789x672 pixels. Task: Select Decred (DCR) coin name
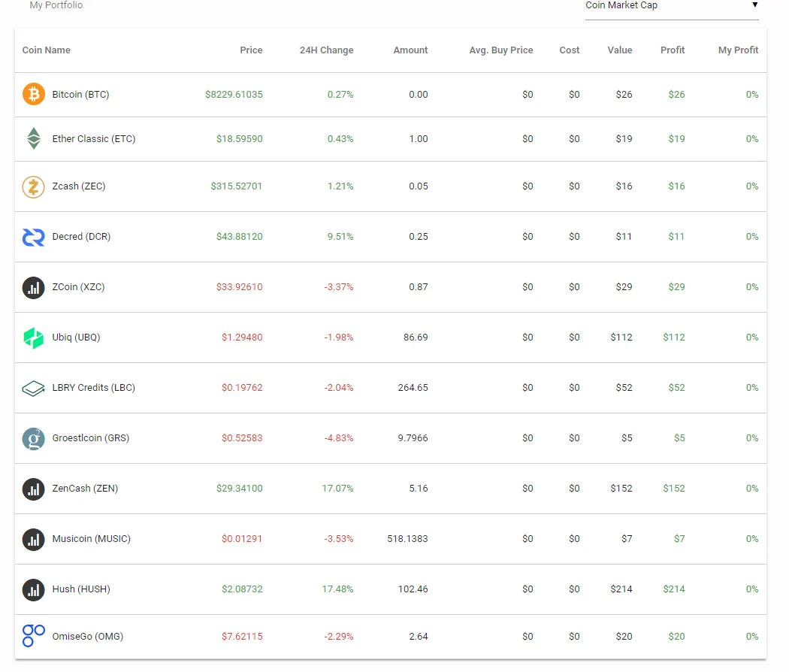tap(81, 236)
